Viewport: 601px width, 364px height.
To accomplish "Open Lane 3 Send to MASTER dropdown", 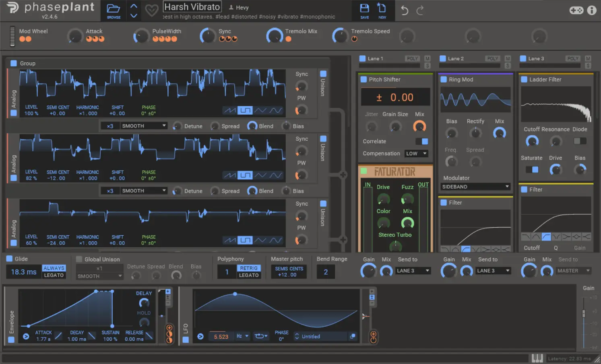I will [x=574, y=271].
